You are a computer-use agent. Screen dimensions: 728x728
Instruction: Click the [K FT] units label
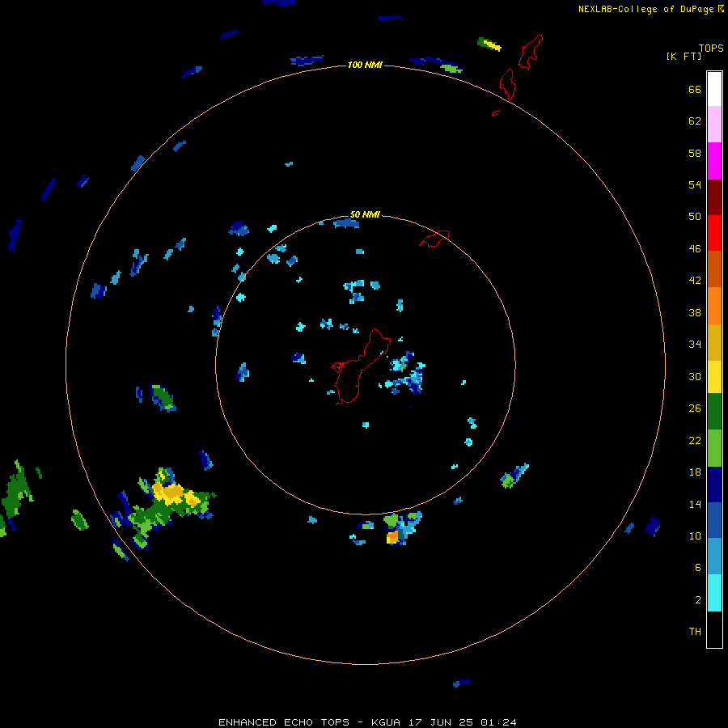click(x=684, y=57)
